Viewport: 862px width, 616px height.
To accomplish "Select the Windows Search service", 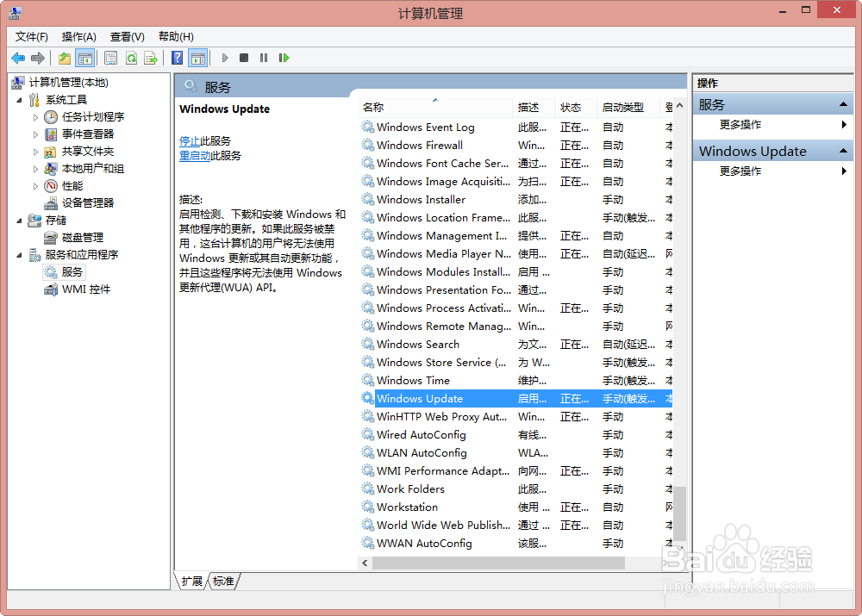I will coord(516,344).
